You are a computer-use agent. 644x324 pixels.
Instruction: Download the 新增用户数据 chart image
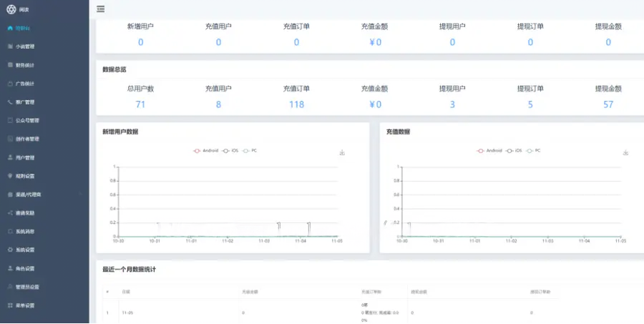(x=342, y=153)
